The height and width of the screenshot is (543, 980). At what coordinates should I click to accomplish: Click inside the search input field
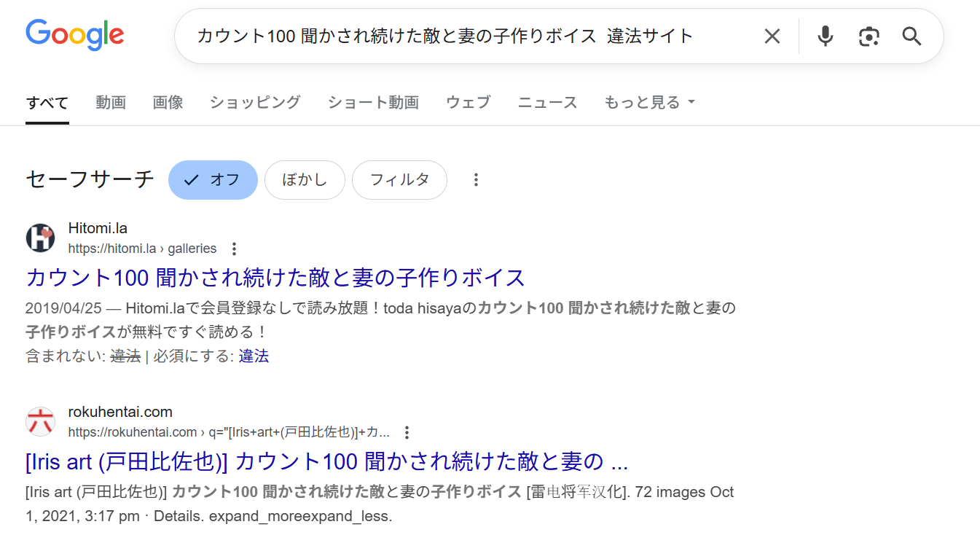pos(437,35)
